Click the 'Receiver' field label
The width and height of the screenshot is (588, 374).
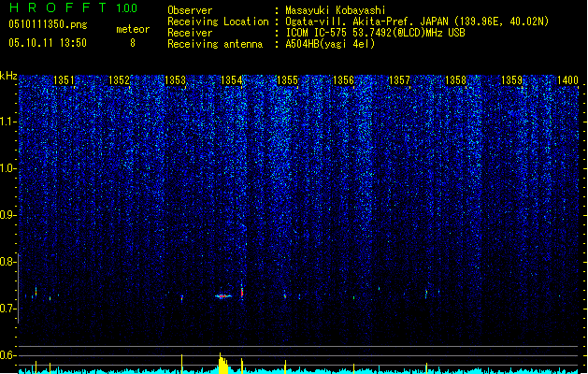pyautogui.click(x=190, y=33)
